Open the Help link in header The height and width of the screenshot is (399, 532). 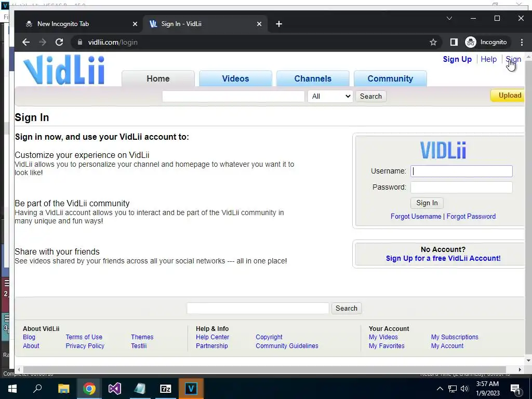[488, 59]
